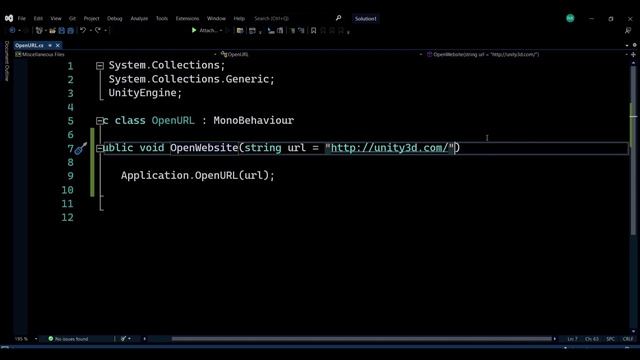Click the Undo arrow icon
This screenshot has width=640, height=360.
coord(83,30)
